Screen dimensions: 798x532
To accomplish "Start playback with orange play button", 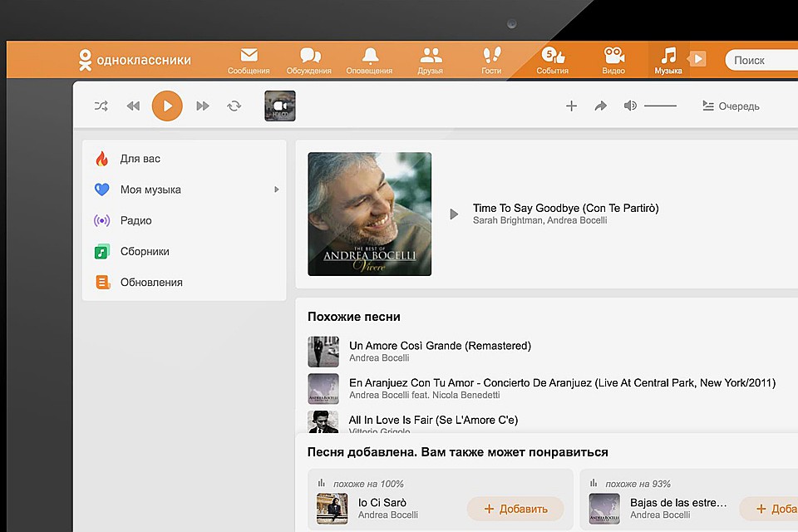I will click(x=167, y=106).
